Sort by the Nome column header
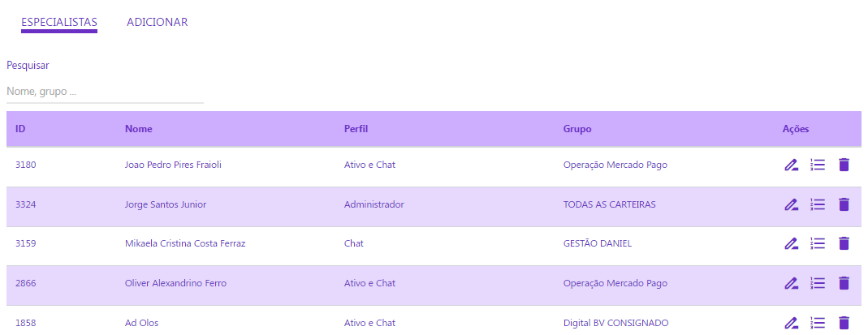Image resolution: width=868 pixels, height=335 pixels. tap(138, 129)
